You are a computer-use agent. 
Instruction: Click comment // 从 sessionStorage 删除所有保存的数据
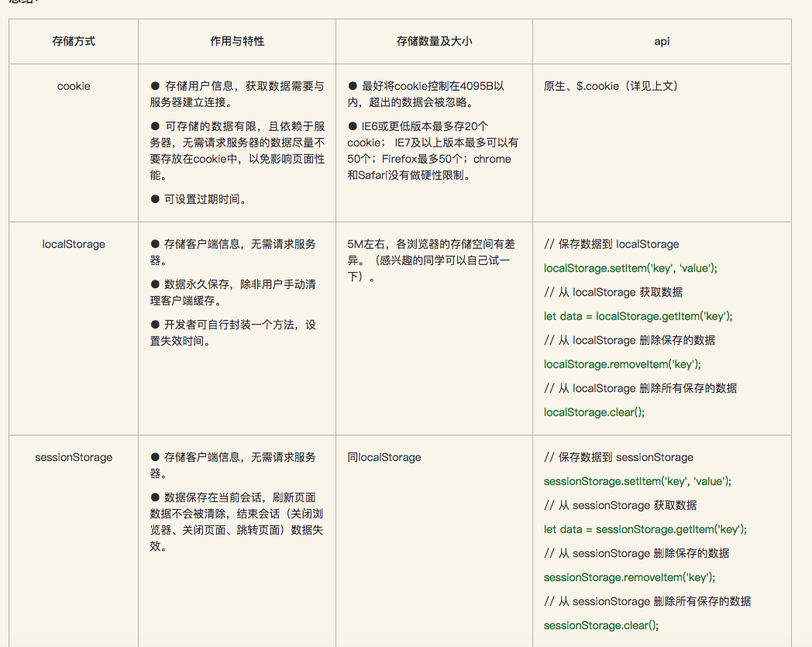[648, 601]
